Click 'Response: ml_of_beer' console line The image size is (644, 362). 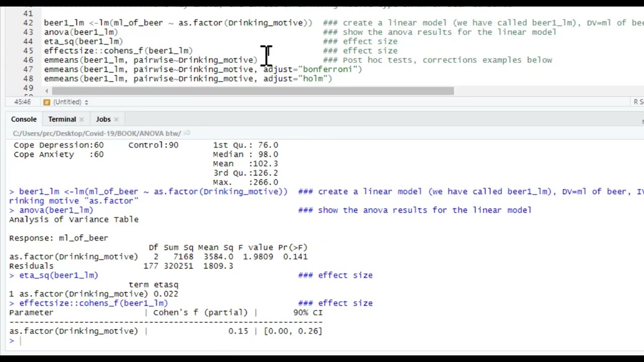coord(58,238)
